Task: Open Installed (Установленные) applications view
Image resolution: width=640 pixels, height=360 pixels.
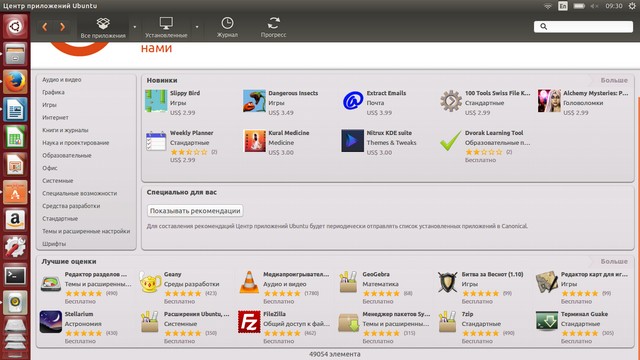Action: click(x=166, y=27)
